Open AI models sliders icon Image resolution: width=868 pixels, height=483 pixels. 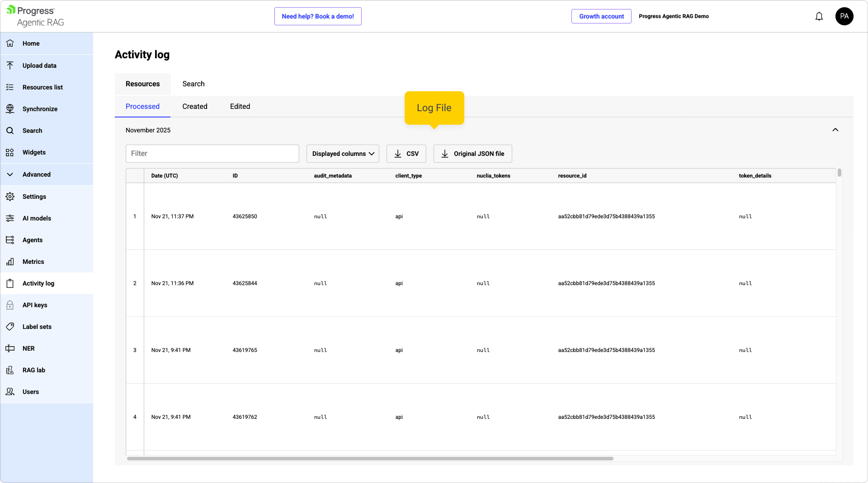coord(10,218)
